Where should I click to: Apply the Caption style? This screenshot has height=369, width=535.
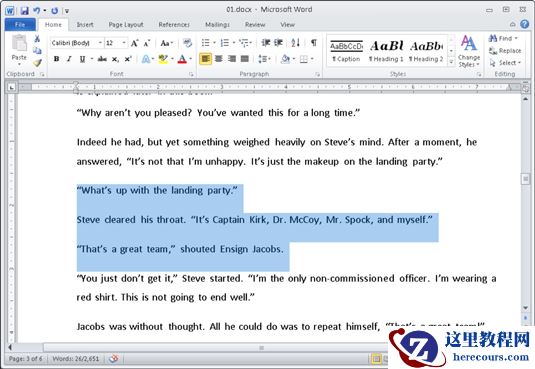pyautogui.click(x=346, y=51)
